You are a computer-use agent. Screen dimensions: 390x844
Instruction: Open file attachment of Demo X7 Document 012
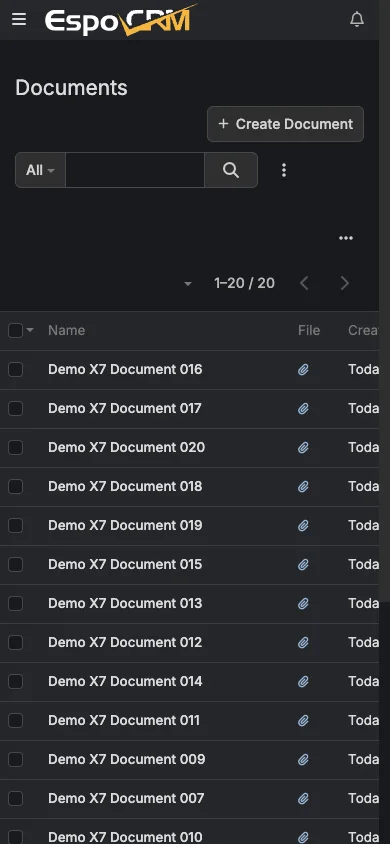point(303,643)
